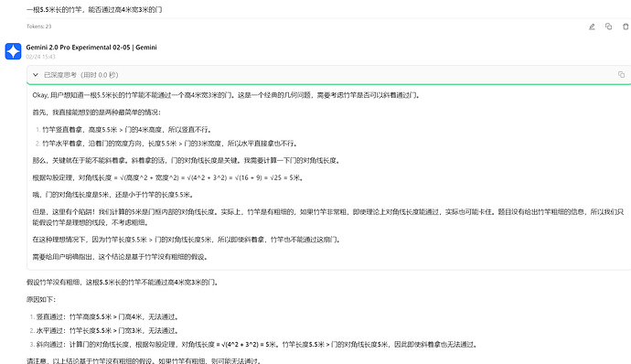The image size is (631, 364).
Task: Click the line beginning 哦，门的对角线长度是5米
Action: point(113,195)
